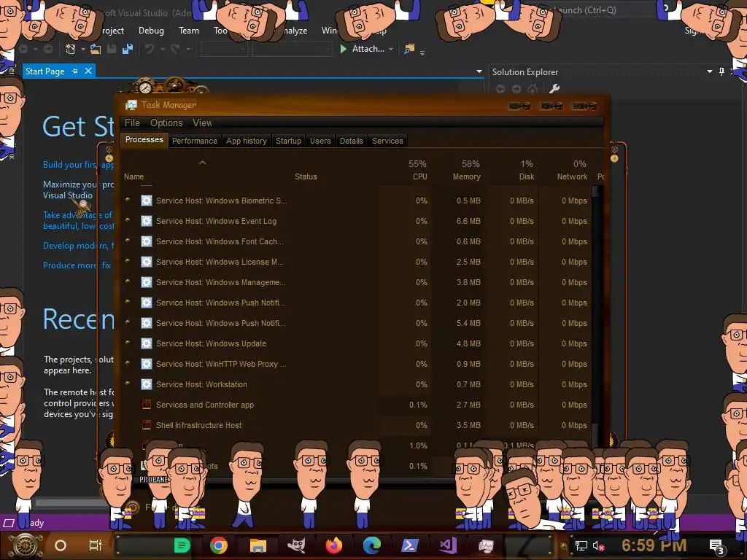Launch Firefox from the taskbar
Screen dimensions: 747x560
tap(334, 545)
